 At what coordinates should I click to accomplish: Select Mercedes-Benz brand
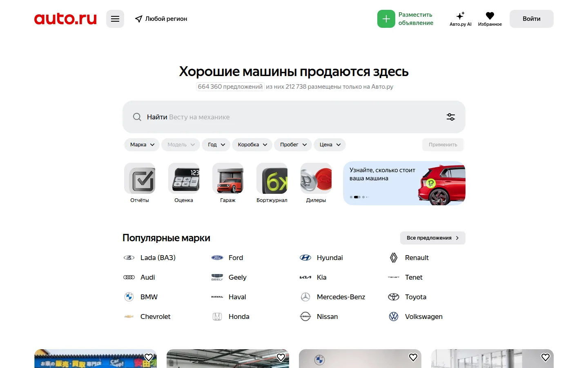point(333,297)
